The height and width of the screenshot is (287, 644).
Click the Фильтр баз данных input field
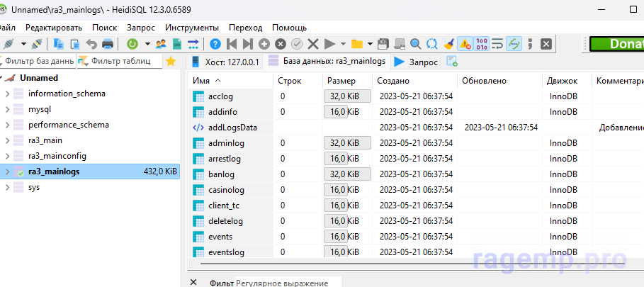38,62
